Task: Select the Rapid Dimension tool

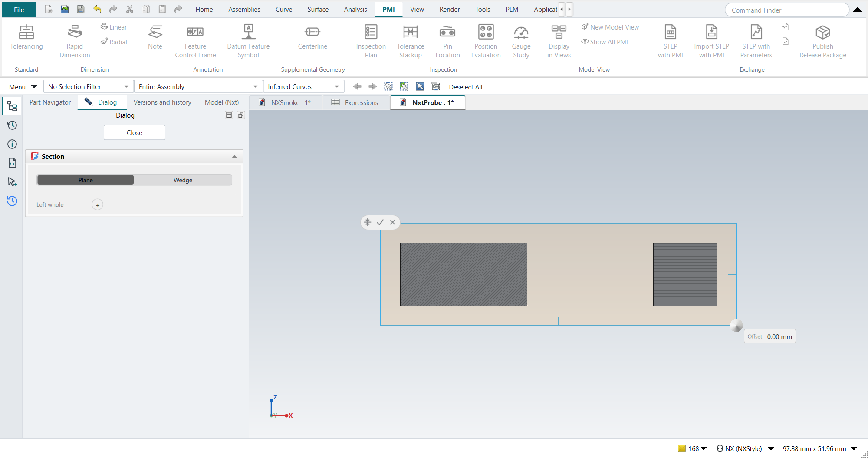Action: click(x=75, y=41)
